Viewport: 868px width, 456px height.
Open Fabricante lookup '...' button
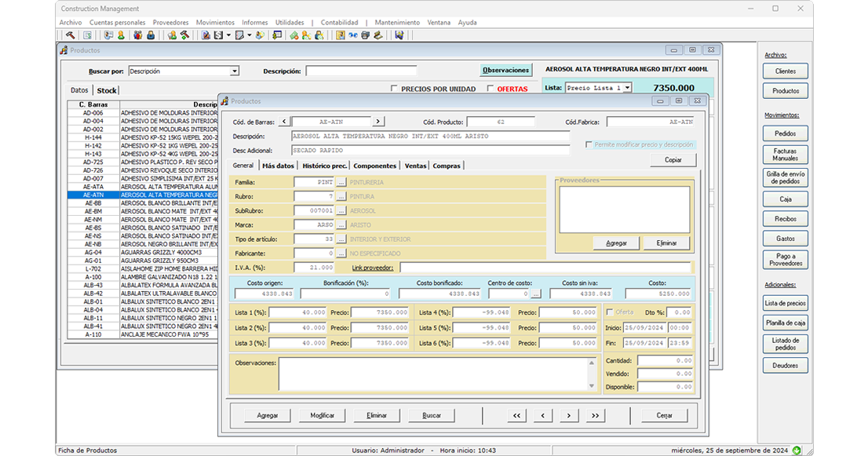(341, 254)
